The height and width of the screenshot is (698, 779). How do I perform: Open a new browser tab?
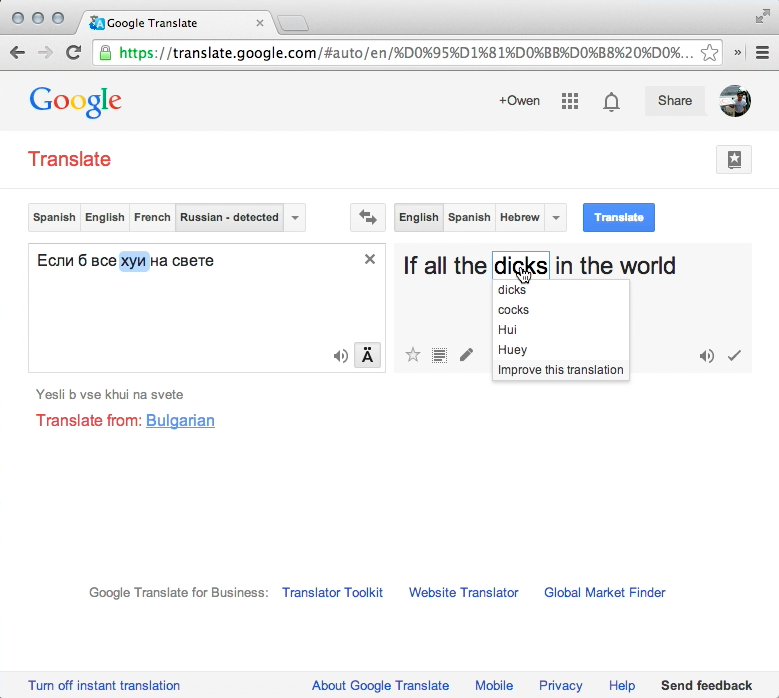coord(293,23)
